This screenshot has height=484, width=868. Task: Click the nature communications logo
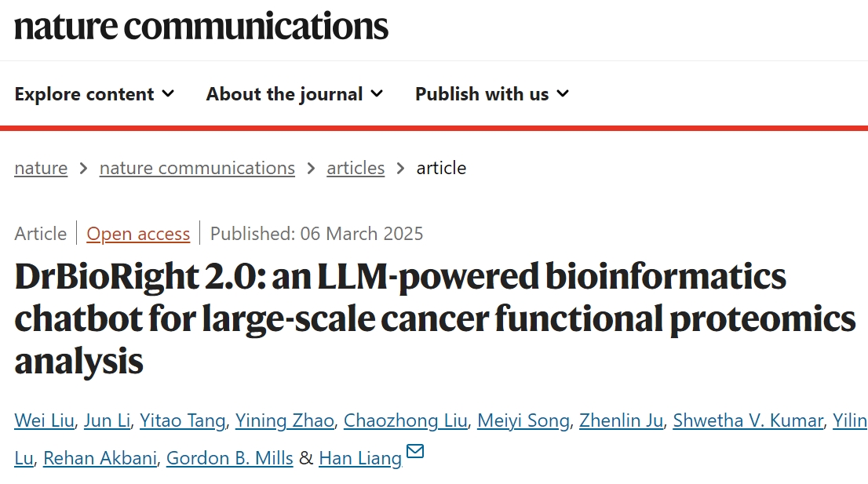201,27
